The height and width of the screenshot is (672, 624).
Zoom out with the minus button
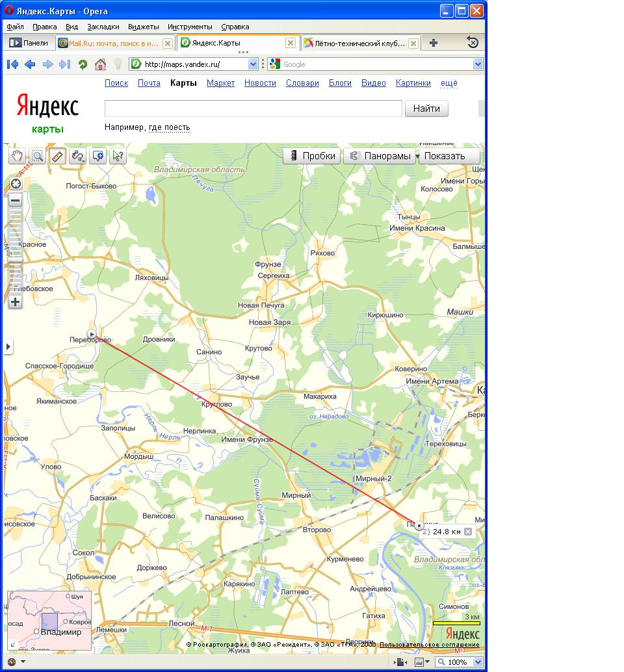16,200
